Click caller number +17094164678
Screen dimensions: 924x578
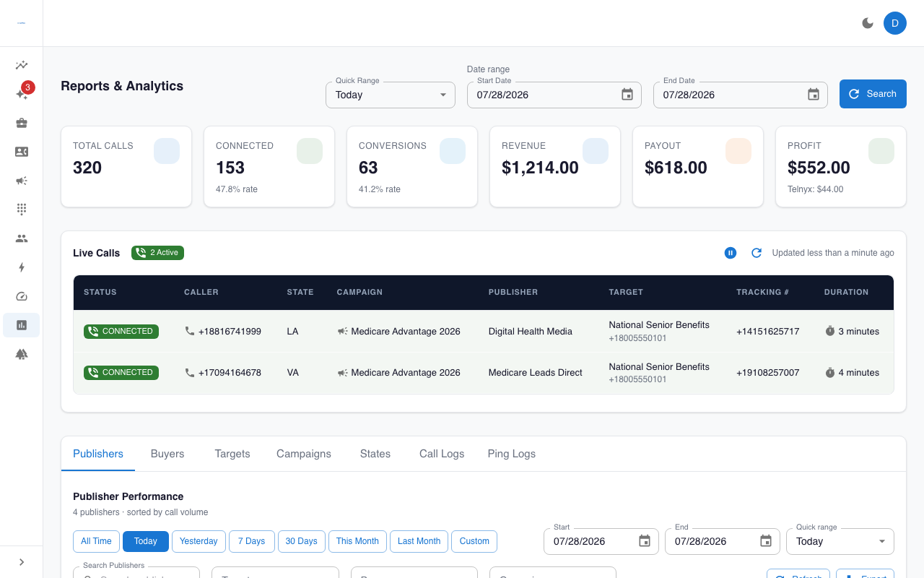coord(230,373)
